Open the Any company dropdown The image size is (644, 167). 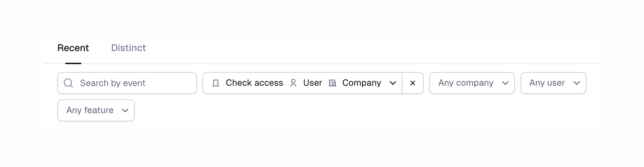[466, 83]
